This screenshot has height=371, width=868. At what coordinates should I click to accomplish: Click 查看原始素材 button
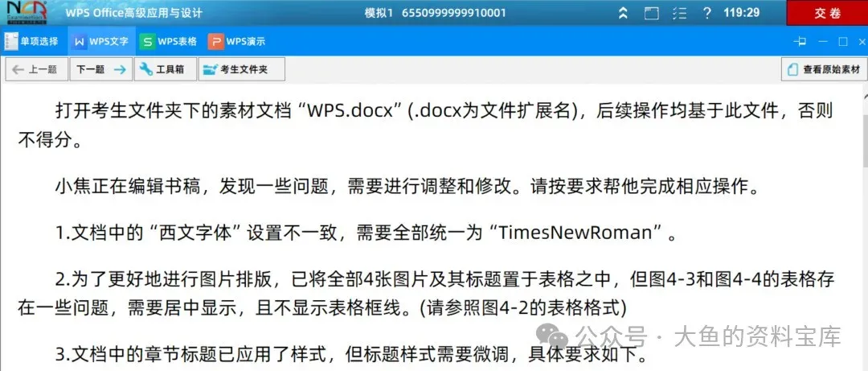point(825,69)
